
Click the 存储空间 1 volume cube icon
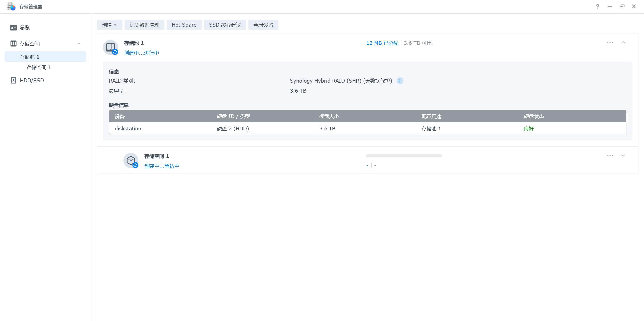pyautogui.click(x=131, y=160)
